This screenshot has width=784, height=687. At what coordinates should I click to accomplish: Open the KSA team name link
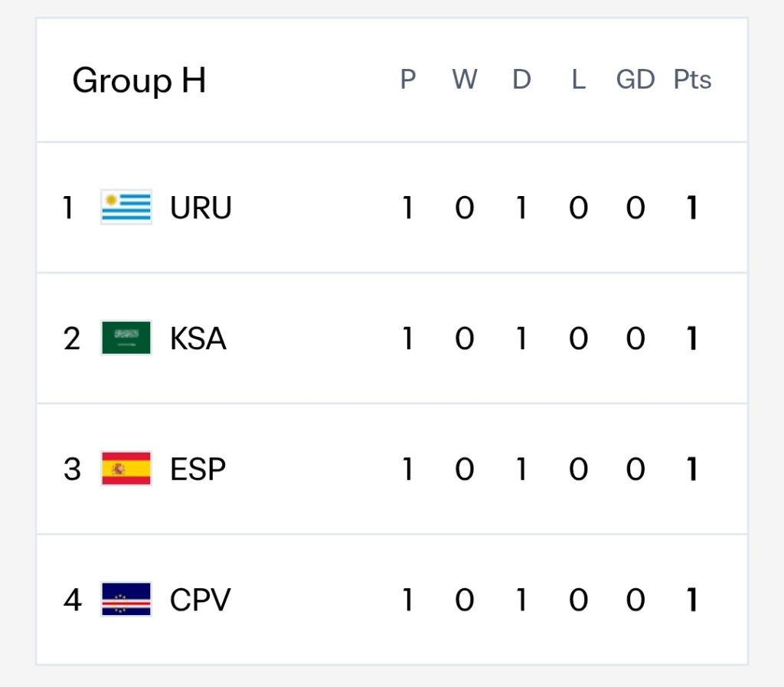(x=198, y=339)
